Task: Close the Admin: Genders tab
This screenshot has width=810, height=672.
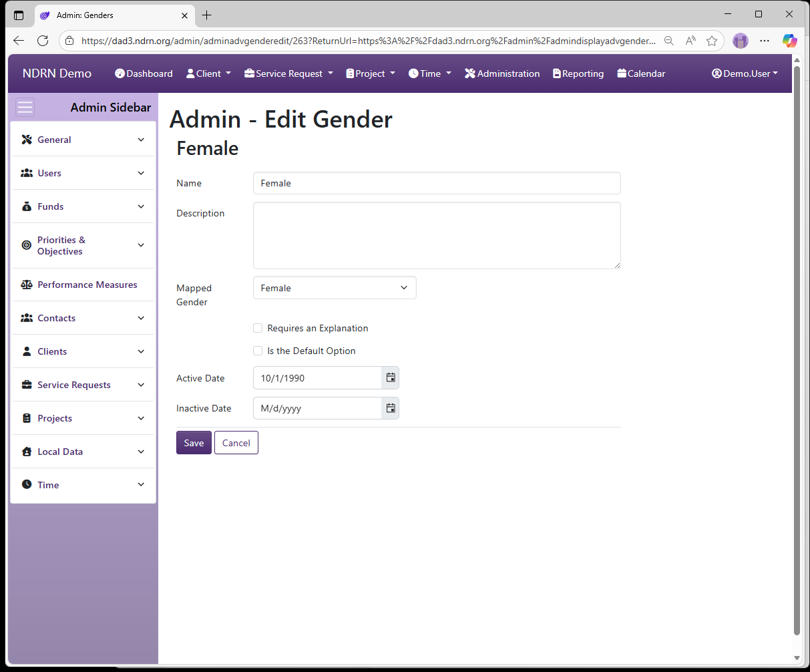Action: click(184, 15)
